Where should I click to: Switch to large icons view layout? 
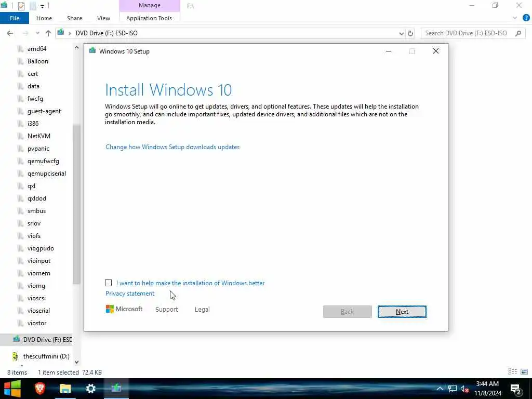click(x=524, y=372)
